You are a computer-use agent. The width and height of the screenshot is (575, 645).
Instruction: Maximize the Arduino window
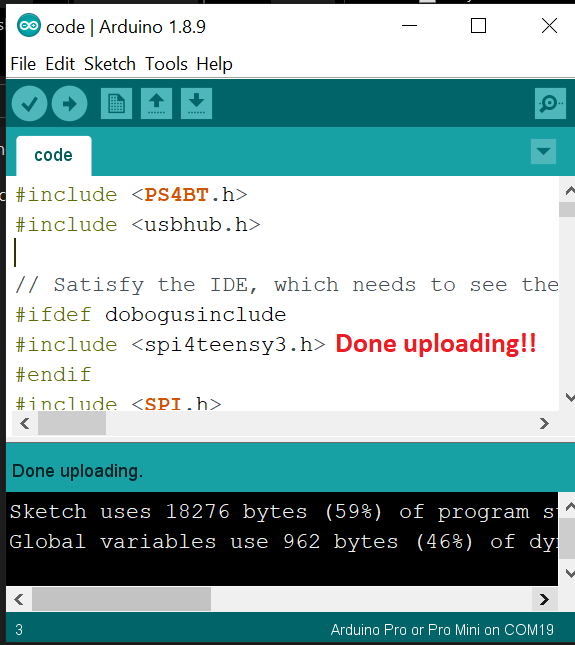[x=478, y=26]
